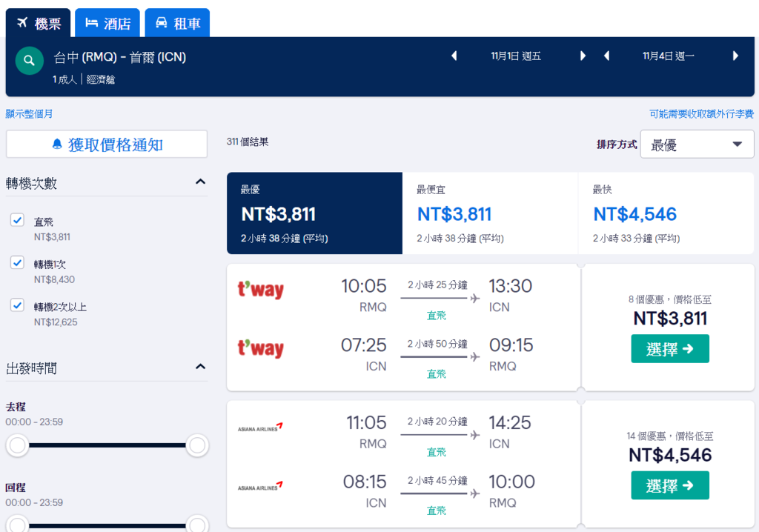Go to previous day for Nov 4 return

(x=606, y=56)
